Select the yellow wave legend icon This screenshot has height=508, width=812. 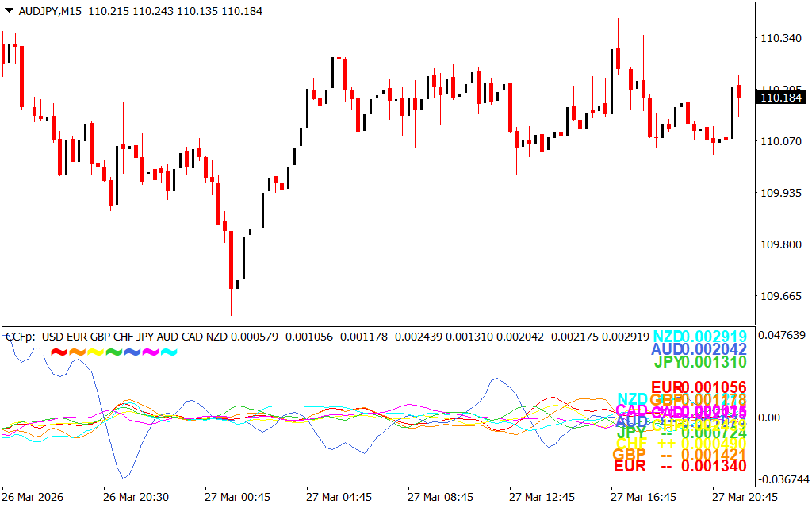[x=95, y=352]
